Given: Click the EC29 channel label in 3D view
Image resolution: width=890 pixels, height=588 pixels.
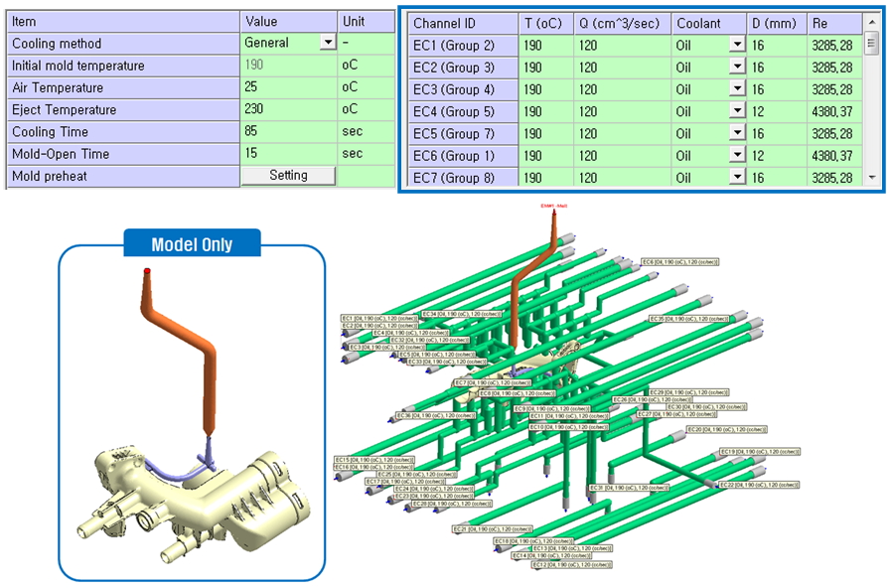Looking at the screenshot, I should [688, 392].
